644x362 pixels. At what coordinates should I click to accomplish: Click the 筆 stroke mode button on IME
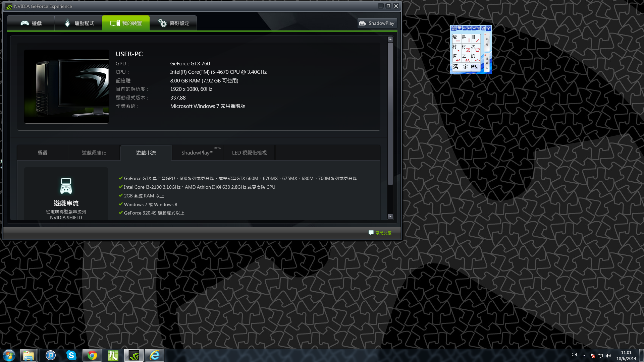point(459,28)
